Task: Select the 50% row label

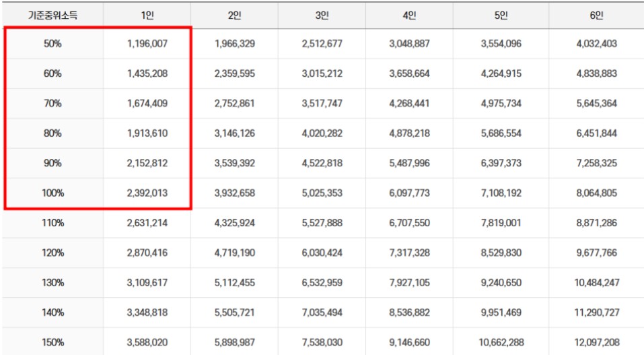Action: pyautogui.click(x=52, y=44)
